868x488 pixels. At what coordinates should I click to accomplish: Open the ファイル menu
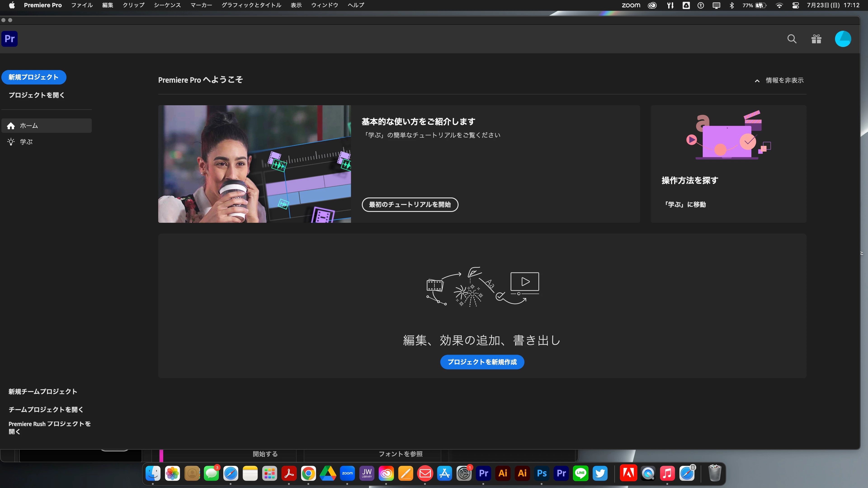click(82, 5)
